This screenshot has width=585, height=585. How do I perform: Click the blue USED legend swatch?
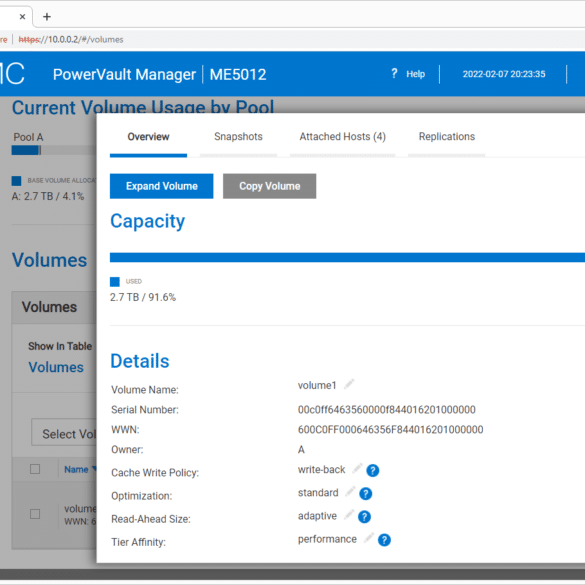pos(115,282)
